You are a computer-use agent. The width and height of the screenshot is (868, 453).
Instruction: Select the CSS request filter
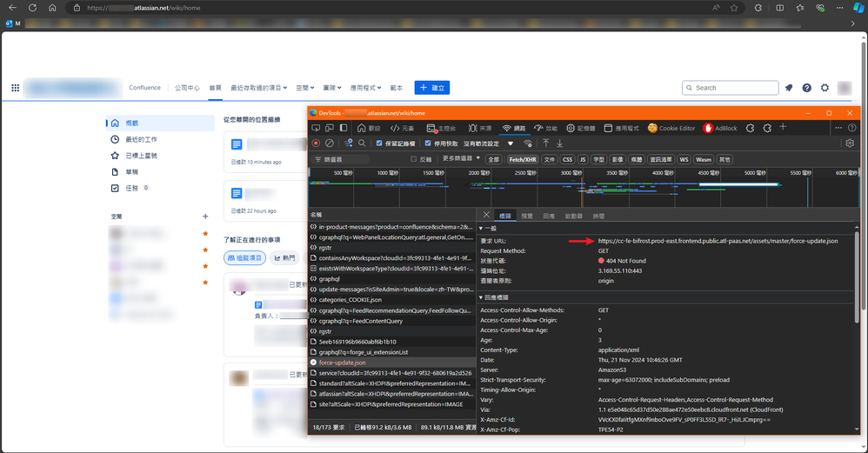tap(567, 159)
